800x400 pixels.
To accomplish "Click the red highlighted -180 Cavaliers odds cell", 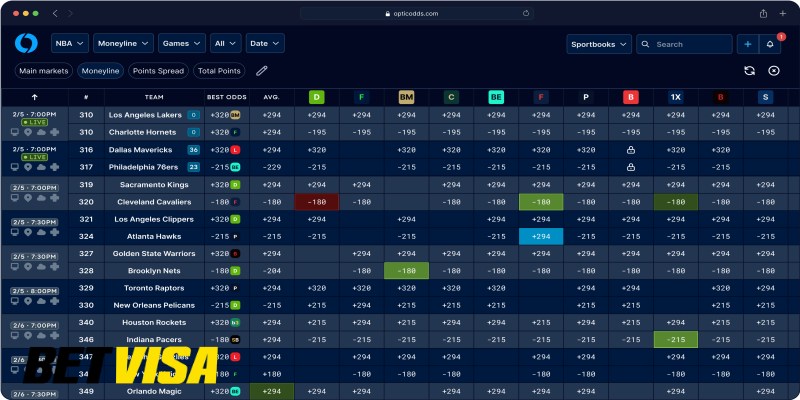I will [x=317, y=202].
